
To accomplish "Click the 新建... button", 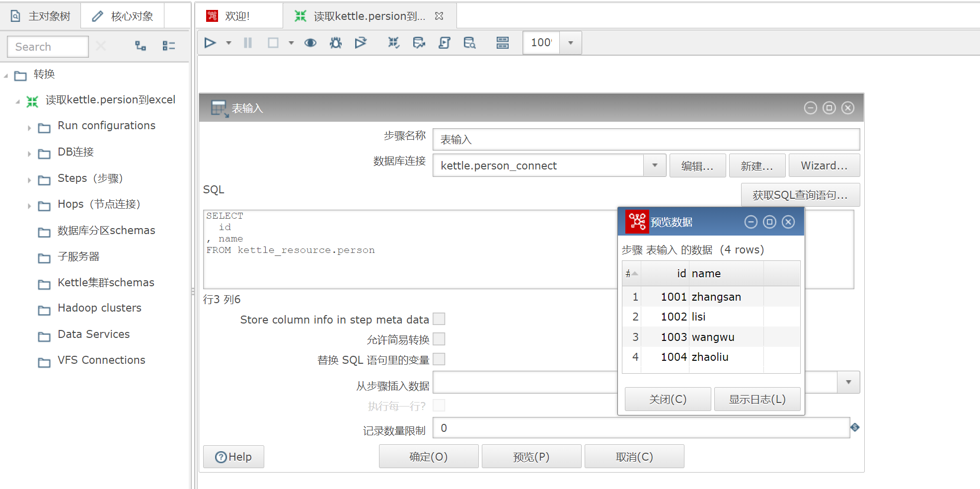I will (757, 165).
